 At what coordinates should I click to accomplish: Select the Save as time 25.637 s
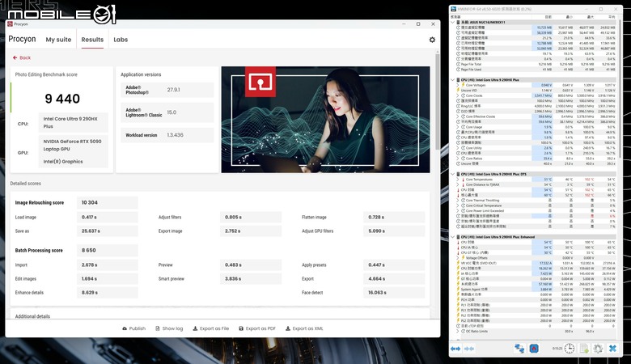click(x=91, y=231)
